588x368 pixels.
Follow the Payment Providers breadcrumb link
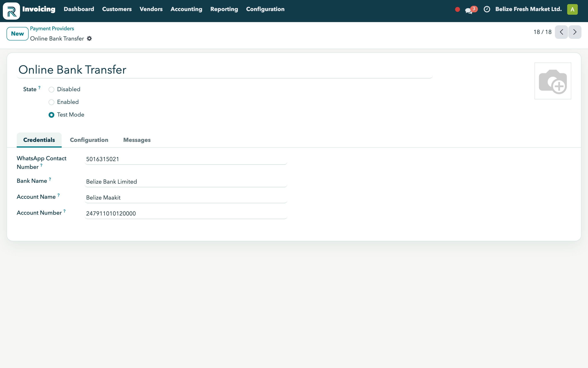click(x=52, y=28)
